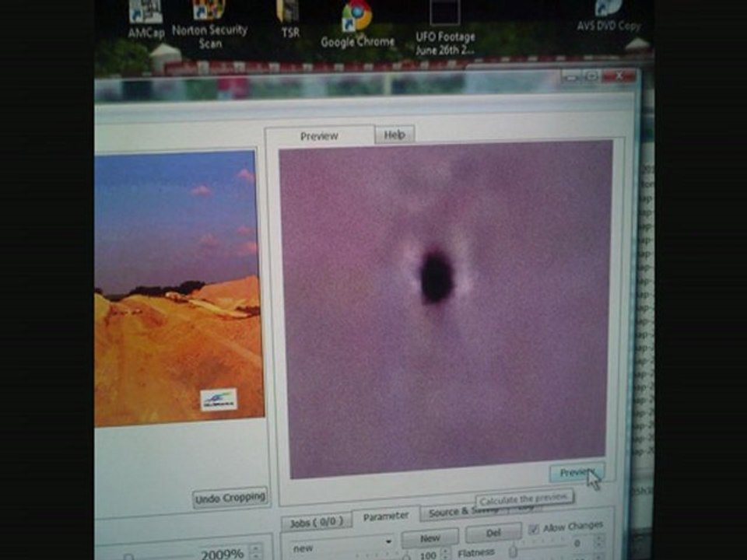Click the Flatness label

point(476,553)
